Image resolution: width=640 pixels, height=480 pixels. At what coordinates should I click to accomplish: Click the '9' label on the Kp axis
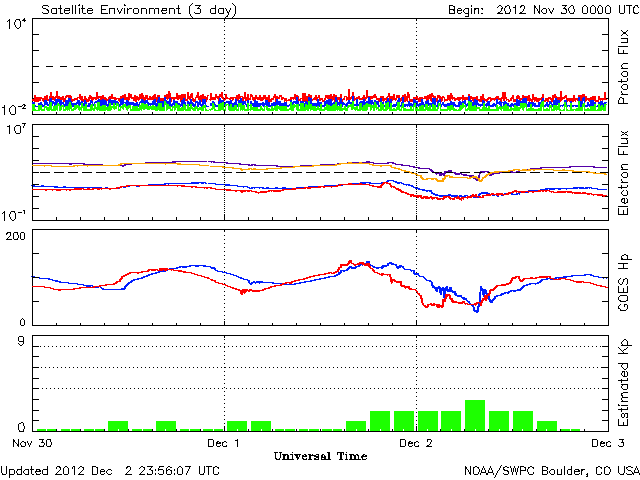tap(21, 341)
